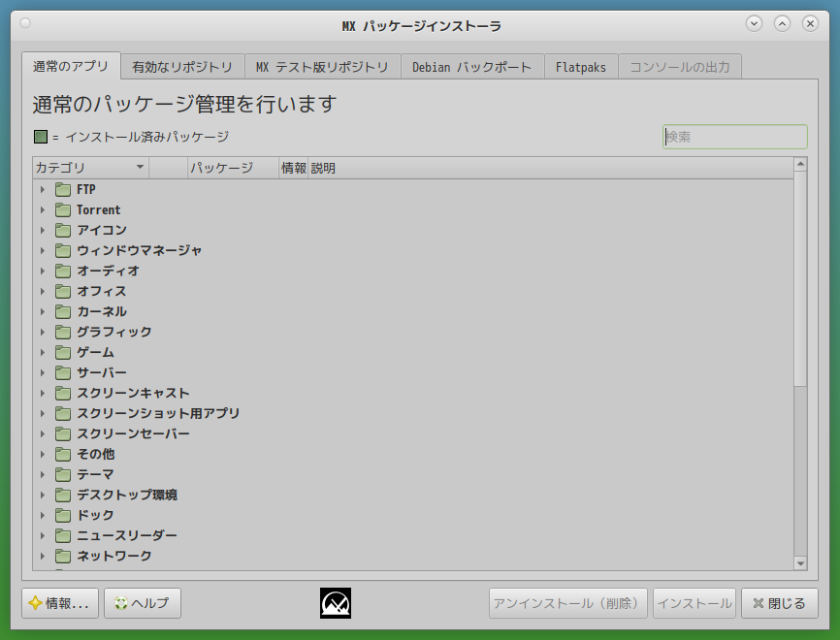Viewport: 840px width, 640px height.
Task: Click the FTP folder icon
Action: (x=63, y=190)
